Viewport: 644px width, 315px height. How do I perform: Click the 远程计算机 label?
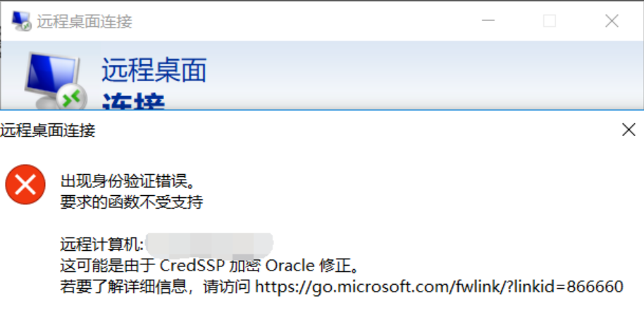tap(102, 245)
